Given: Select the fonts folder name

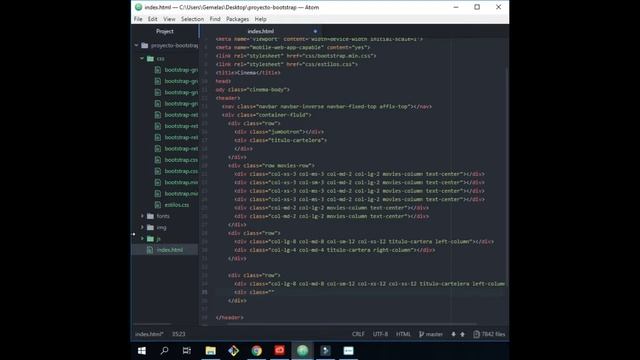Looking at the screenshot, I should click(163, 216).
